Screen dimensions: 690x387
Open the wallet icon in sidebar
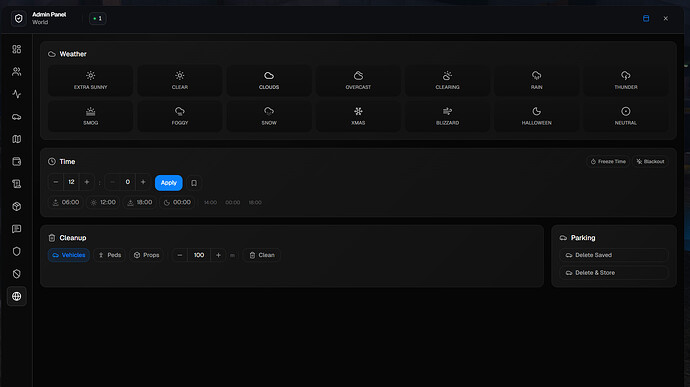[17, 162]
